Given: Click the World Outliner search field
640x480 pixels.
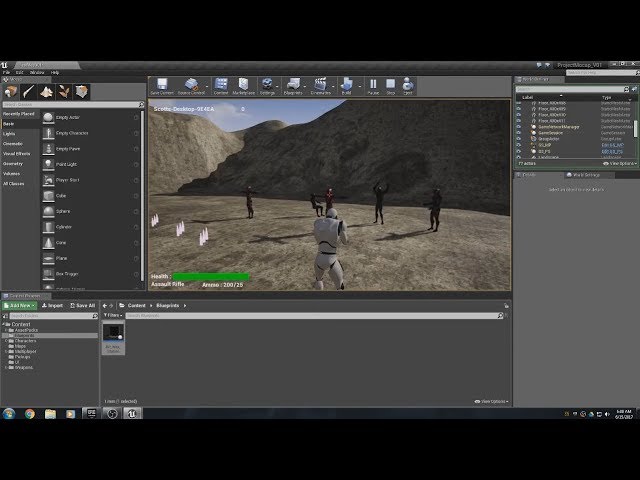Looking at the screenshot, I should pos(570,89).
